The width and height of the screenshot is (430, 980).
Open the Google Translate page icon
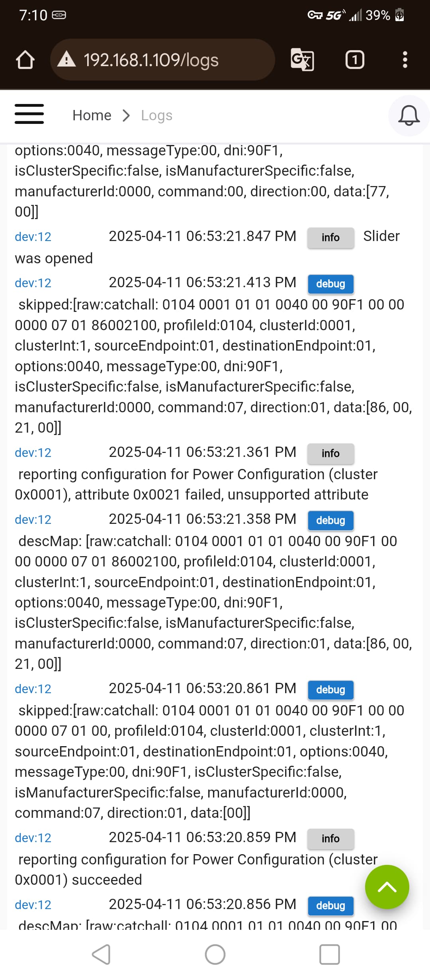(x=302, y=60)
